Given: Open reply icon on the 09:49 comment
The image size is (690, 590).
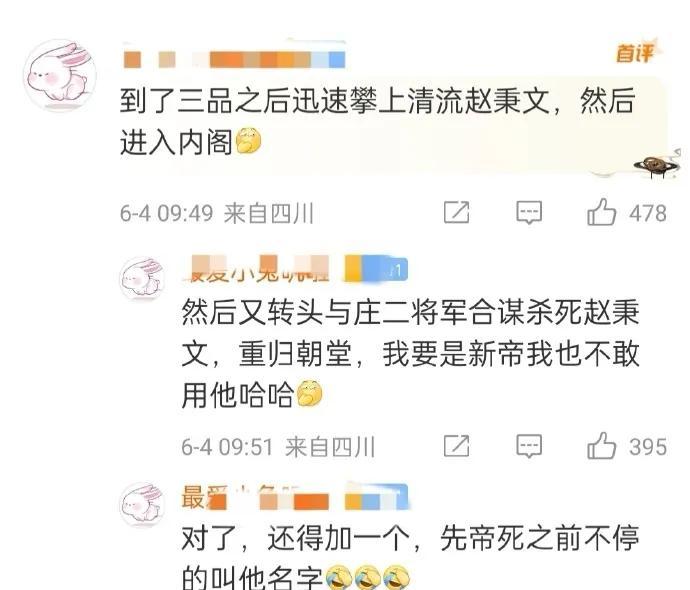Looking at the screenshot, I should pos(529,213).
